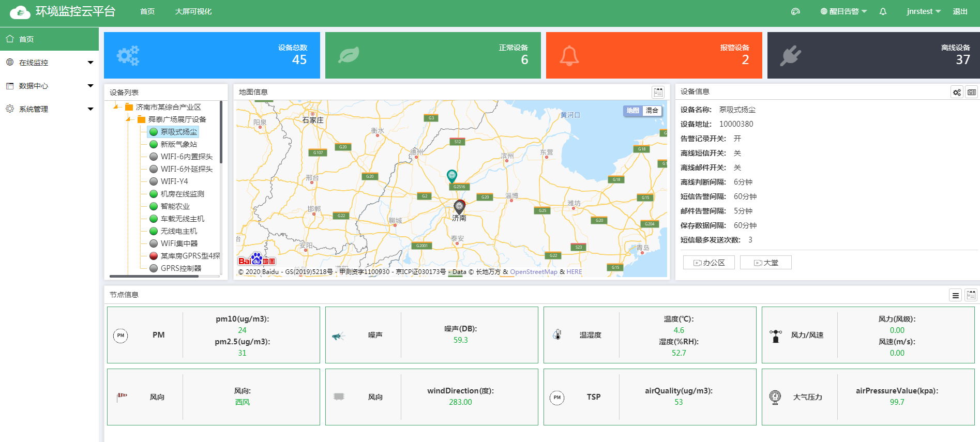980x442 pixels.
Task: Open the OpenStreetMap link
Action: (534, 272)
